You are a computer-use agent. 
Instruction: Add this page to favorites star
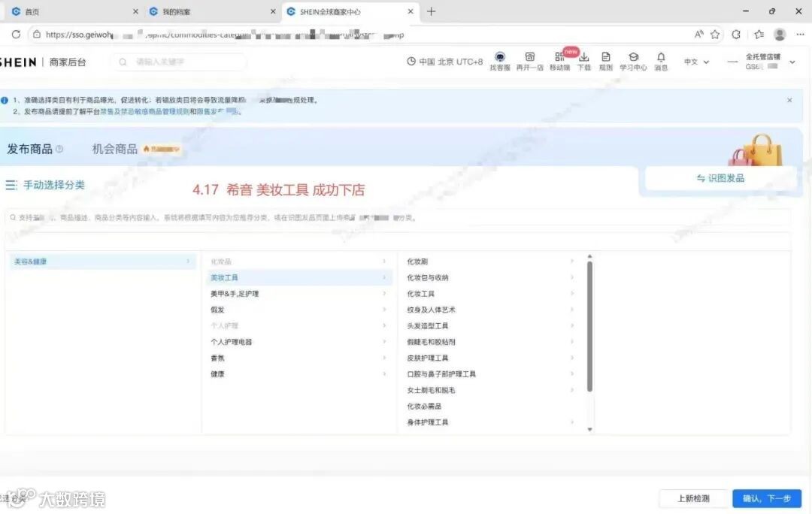tap(715, 34)
